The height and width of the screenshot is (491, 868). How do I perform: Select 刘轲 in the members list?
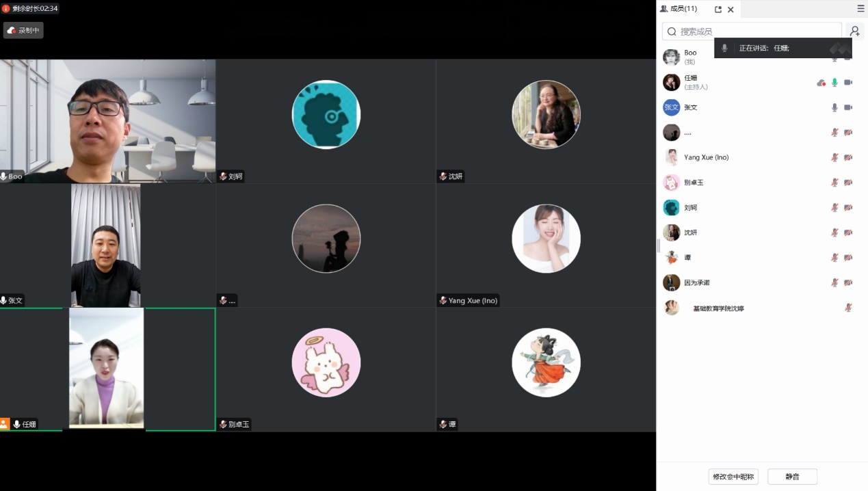691,208
